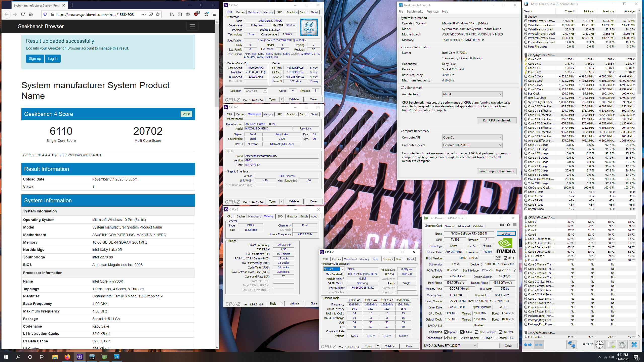Image resolution: width=644 pixels, height=362 pixels.
Task: Click Log in button
Action: (53, 59)
